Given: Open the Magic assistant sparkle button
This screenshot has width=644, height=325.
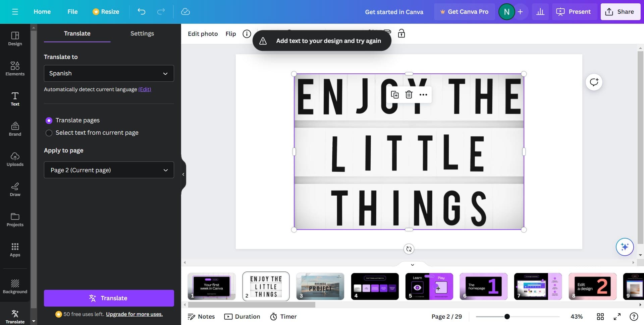Looking at the screenshot, I should pos(624,247).
